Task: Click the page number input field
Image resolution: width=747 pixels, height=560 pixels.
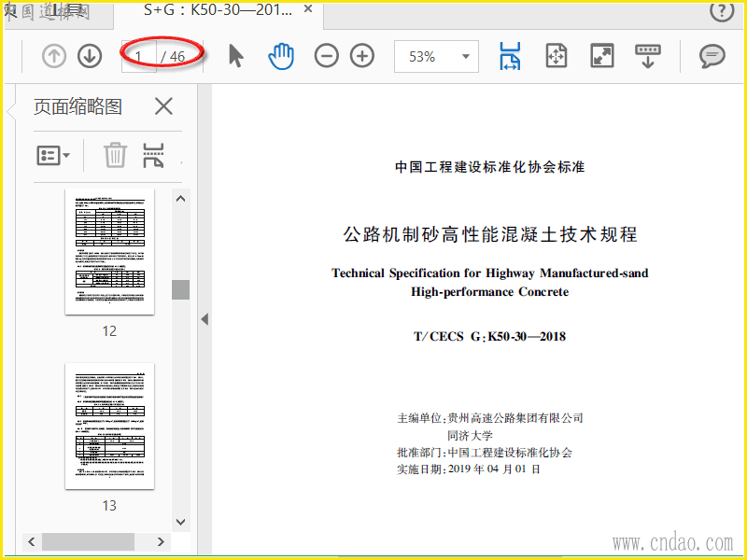Action: click(x=138, y=56)
